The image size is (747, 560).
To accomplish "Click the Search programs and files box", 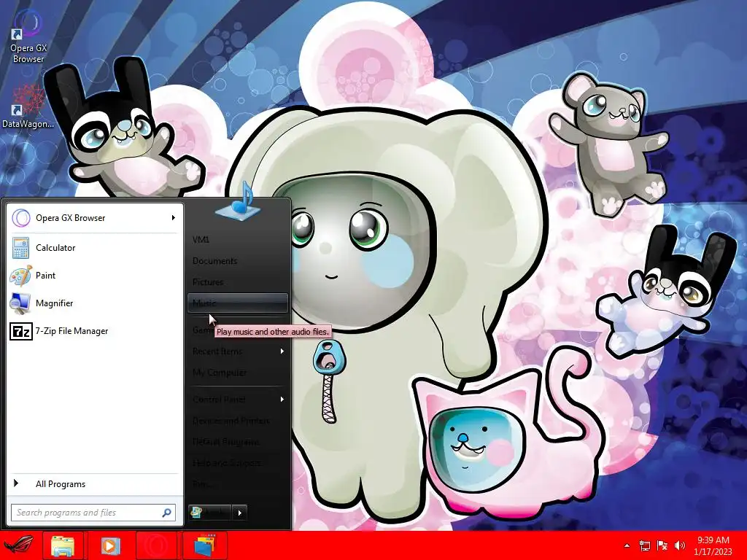I will click(93, 513).
